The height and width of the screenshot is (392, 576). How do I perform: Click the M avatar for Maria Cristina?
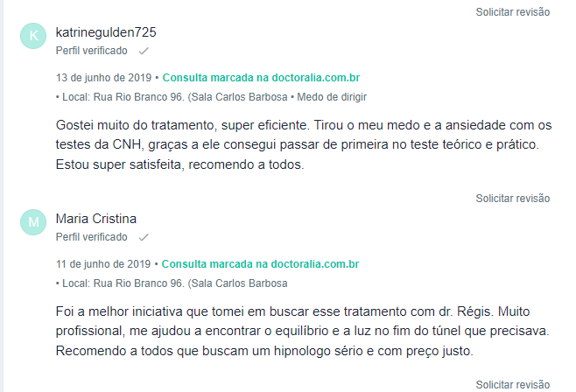coord(33,222)
